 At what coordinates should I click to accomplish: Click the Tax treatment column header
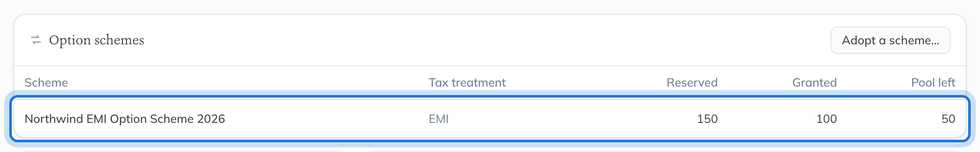point(467,82)
